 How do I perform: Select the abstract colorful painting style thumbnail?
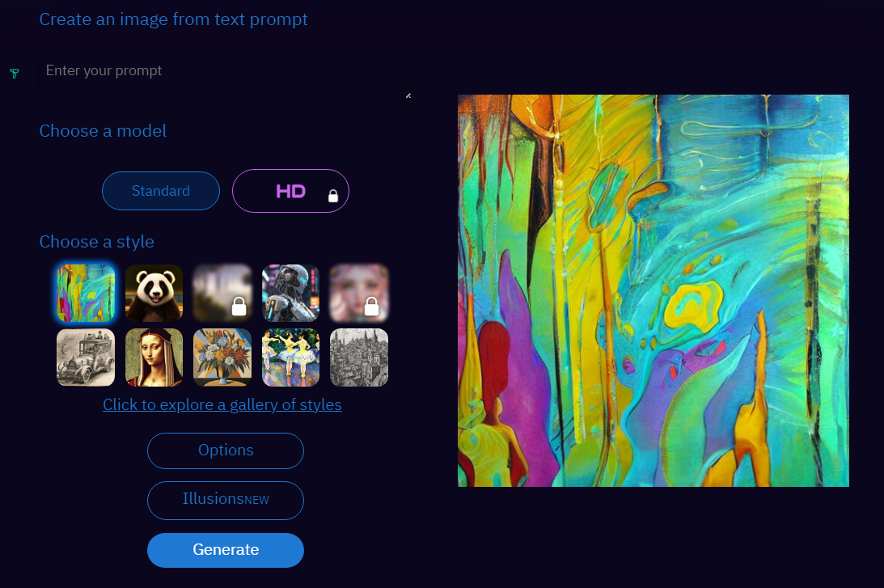[x=86, y=293]
